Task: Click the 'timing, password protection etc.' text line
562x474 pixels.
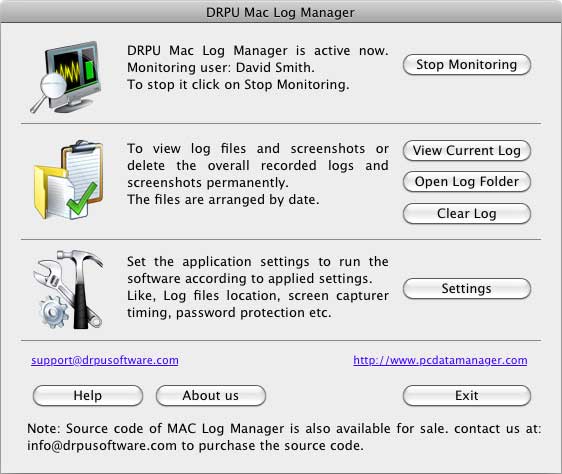Action: point(229,313)
